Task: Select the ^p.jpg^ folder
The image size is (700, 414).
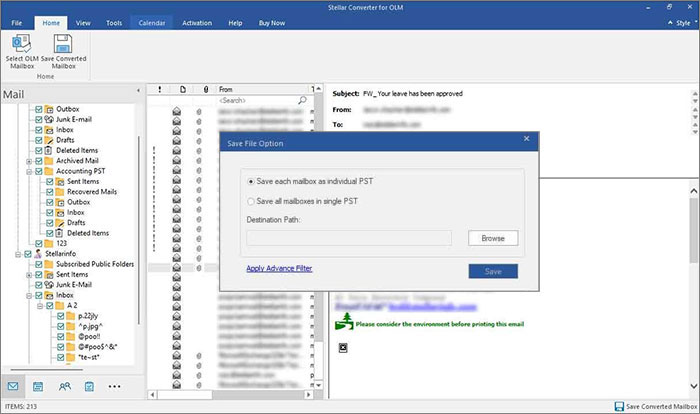Action: point(91,326)
